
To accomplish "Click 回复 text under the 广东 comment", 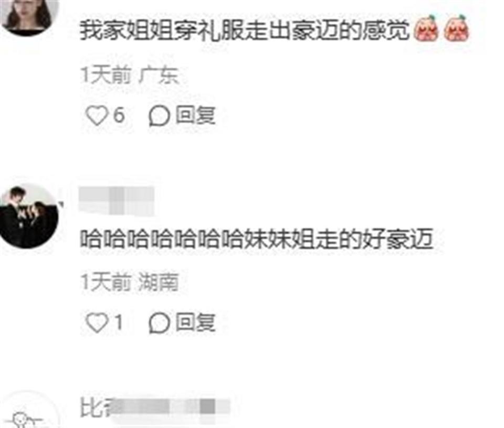I will pos(195,115).
